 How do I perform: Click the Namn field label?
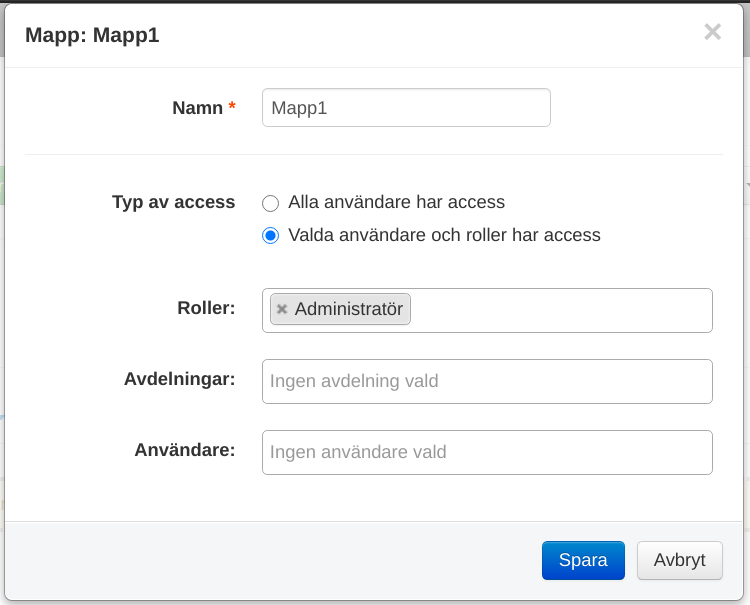click(x=197, y=108)
